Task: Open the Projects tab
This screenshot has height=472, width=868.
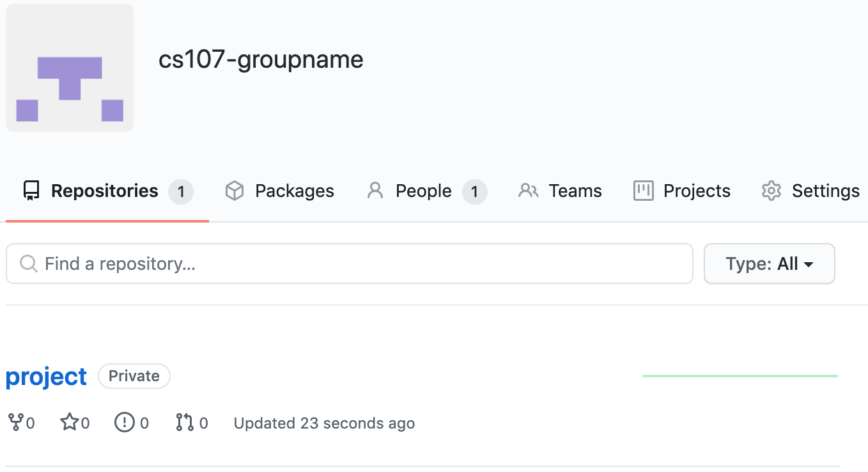Action: tap(681, 191)
